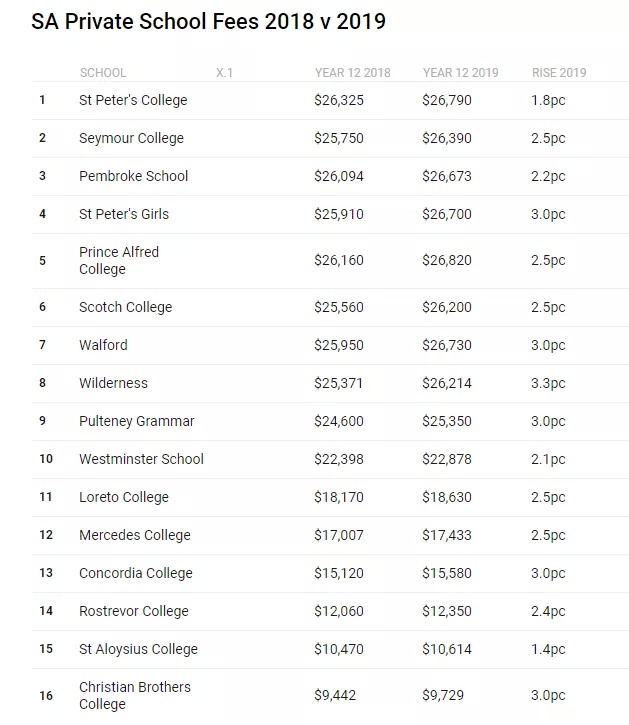Image resolution: width=629 pixels, height=725 pixels.
Task: Select Loreto College rise value 2.5pc
Action: [x=548, y=497]
